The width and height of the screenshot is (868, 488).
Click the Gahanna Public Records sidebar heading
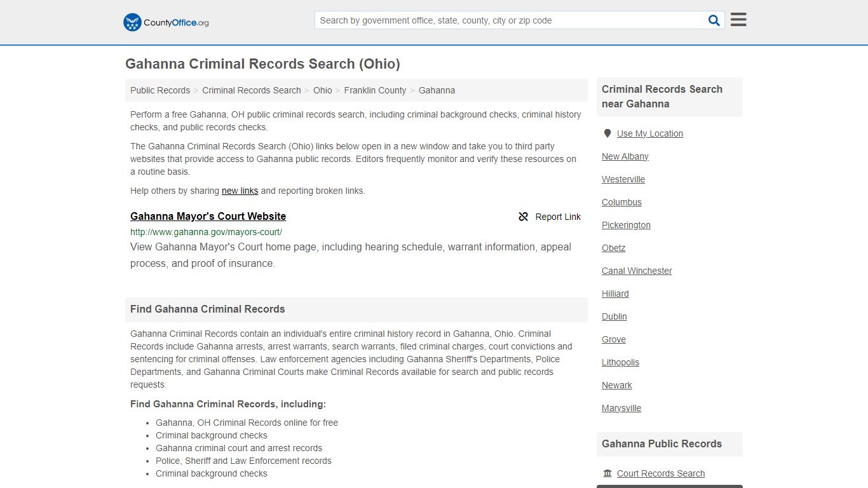click(661, 444)
